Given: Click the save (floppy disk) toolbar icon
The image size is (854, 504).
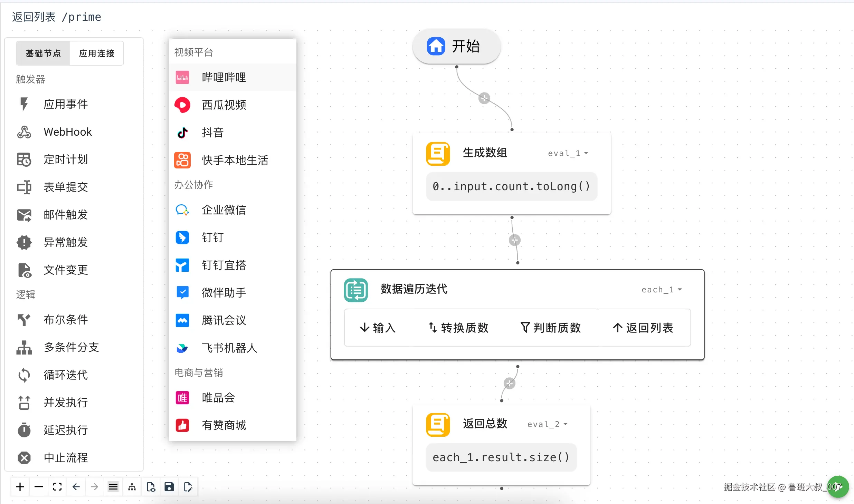Looking at the screenshot, I should coord(169,487).
